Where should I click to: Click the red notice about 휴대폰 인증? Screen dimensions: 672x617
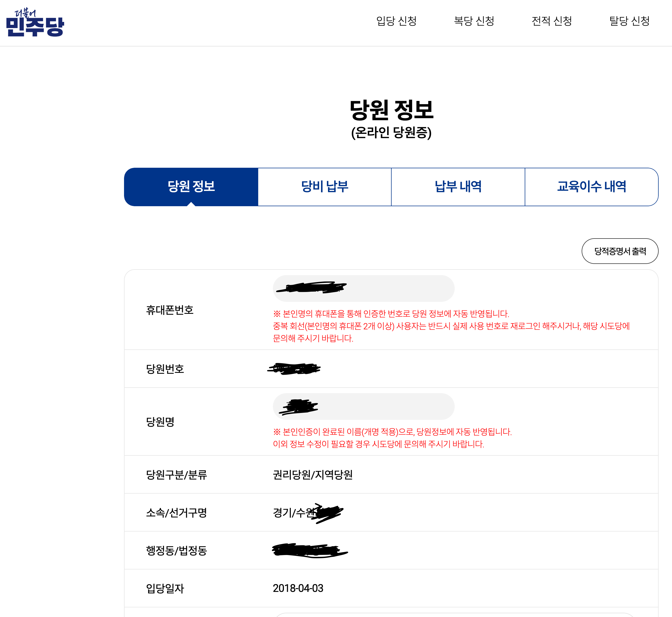click(451, 326)
